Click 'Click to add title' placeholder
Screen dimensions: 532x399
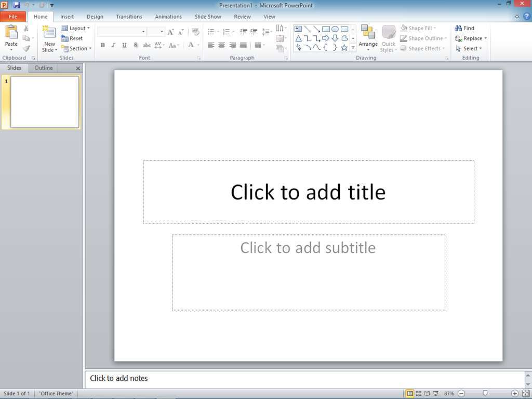point(309,192)
